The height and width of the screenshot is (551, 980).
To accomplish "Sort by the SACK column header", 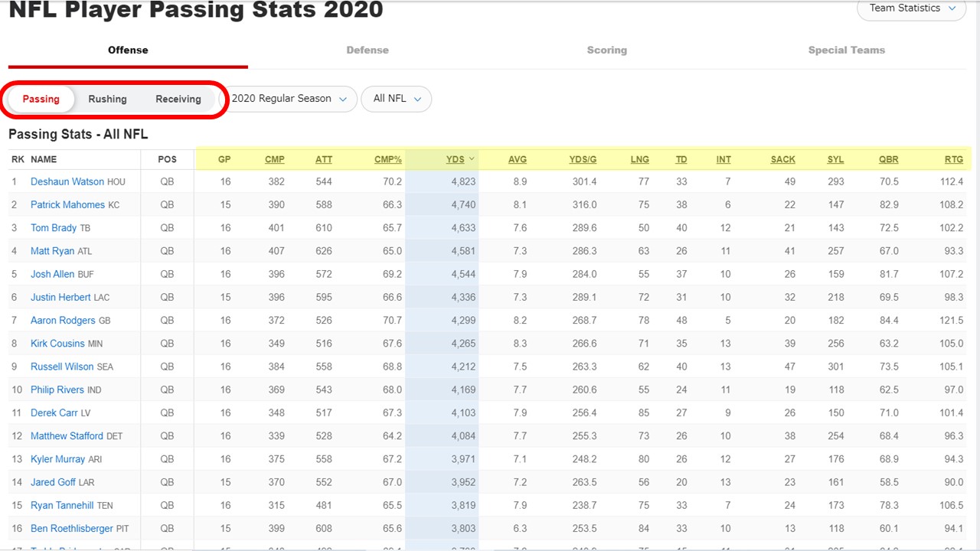I will [782, 159].
